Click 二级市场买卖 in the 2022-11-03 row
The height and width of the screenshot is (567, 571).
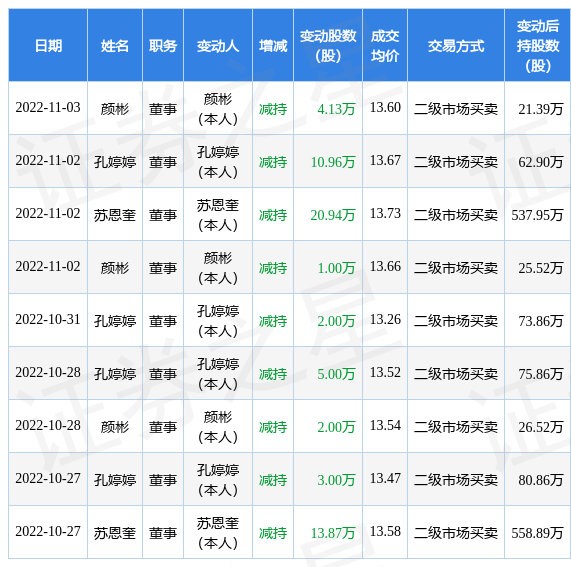(456, 109)
